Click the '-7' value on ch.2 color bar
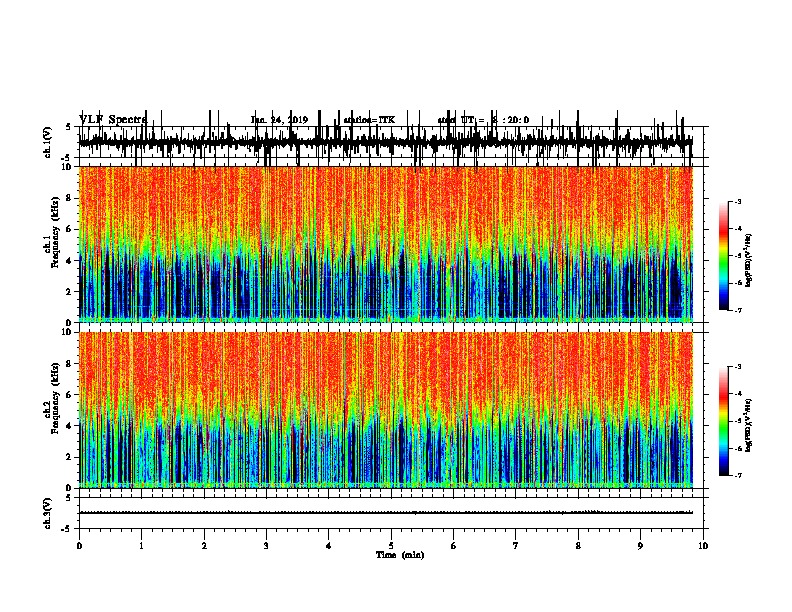792x612 pixels. tap(738, 475)
